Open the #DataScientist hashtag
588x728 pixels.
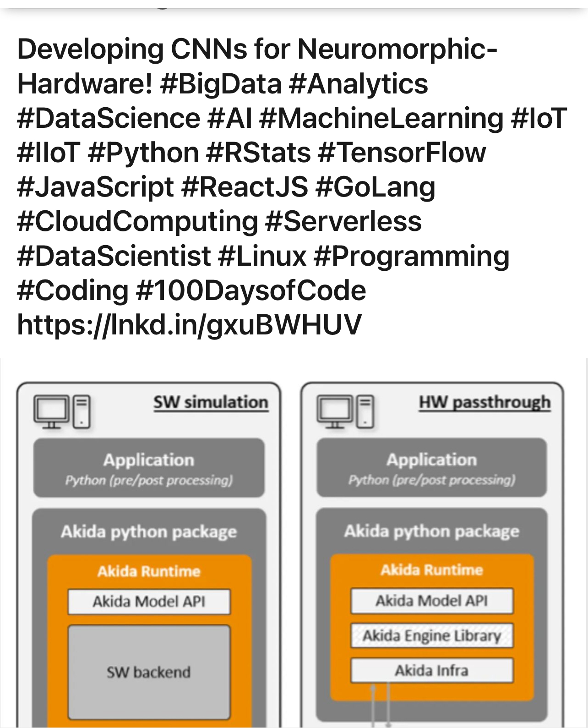pos(114,256)
